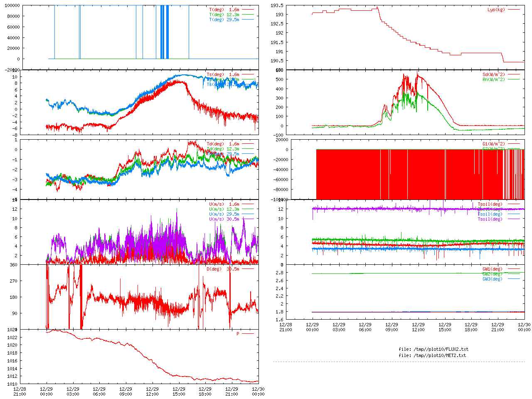532x399 pixels.
Task: Select the 'Rn(W/m^2)' legend entry
Action: coord(494,80)
